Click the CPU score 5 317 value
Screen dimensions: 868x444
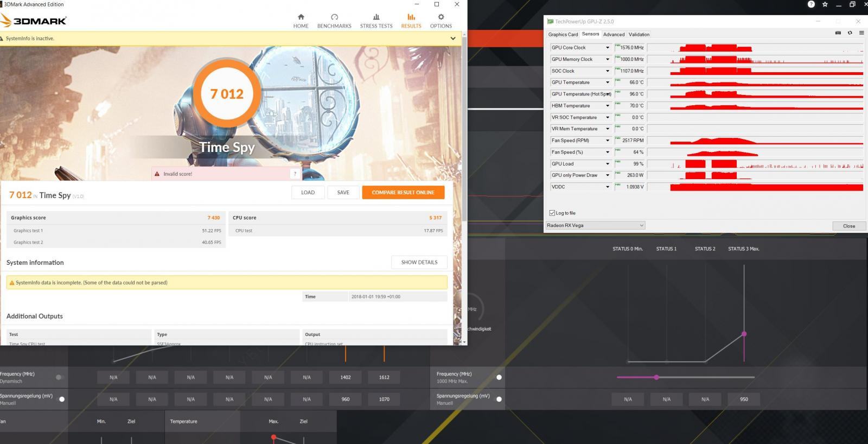click(435, 218)
